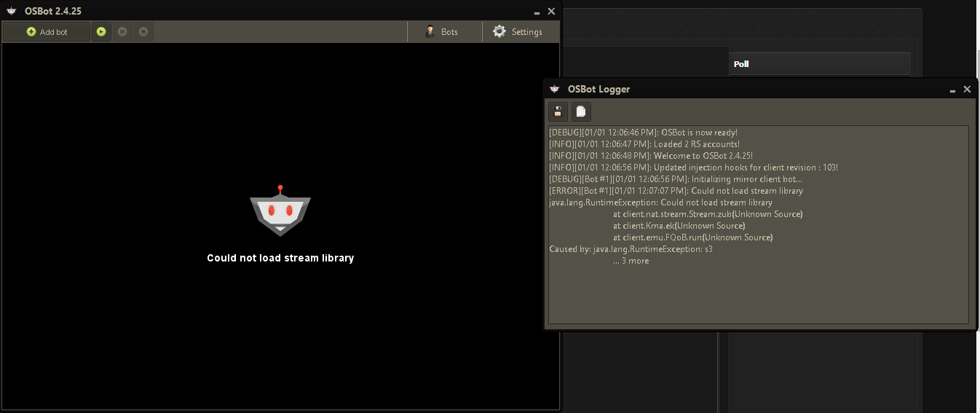Image resolution: width=980 pixels, height=413 pixels.
Task: Click the OSBot Logger title text
Action: [x=598, y=89]
